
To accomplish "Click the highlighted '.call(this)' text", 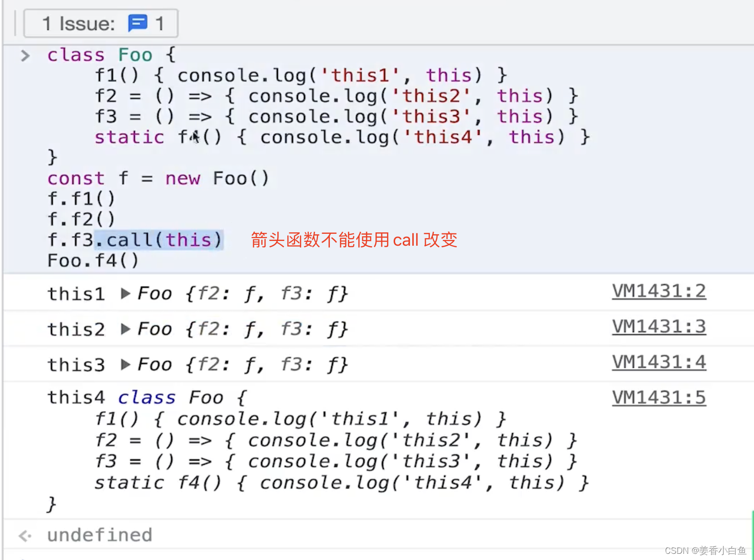I will click(x=159, y=240).
